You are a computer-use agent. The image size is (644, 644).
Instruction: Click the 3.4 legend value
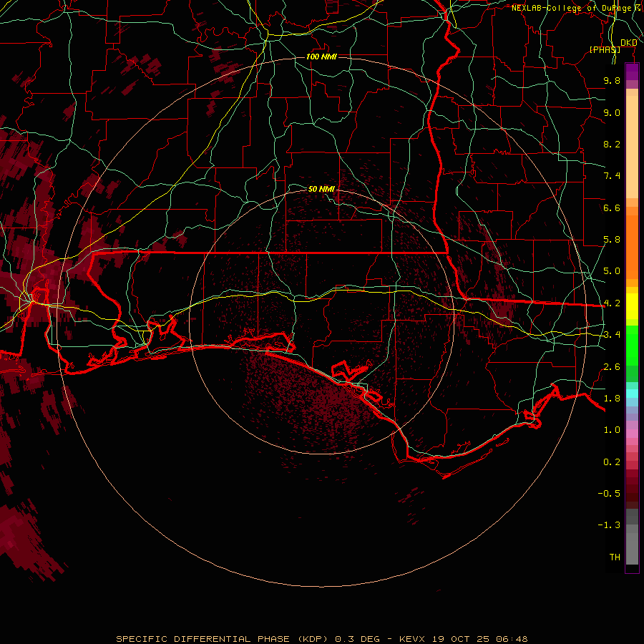612,335
